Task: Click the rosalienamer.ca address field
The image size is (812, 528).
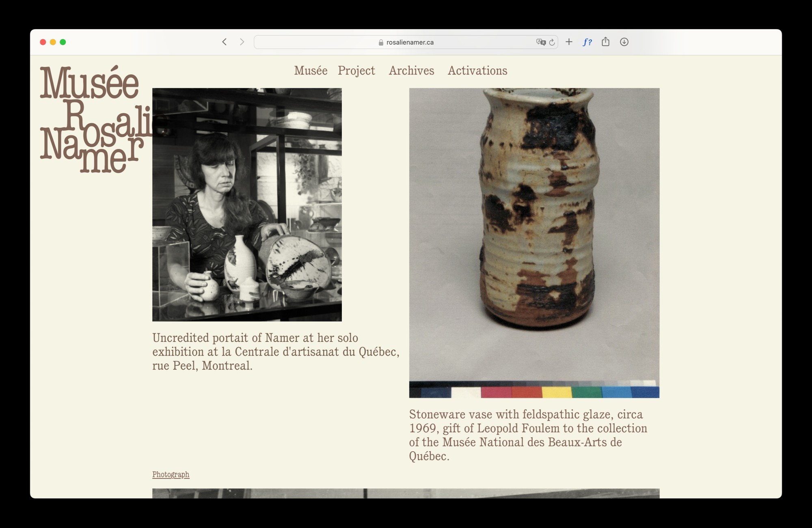Action: [410, 42]
